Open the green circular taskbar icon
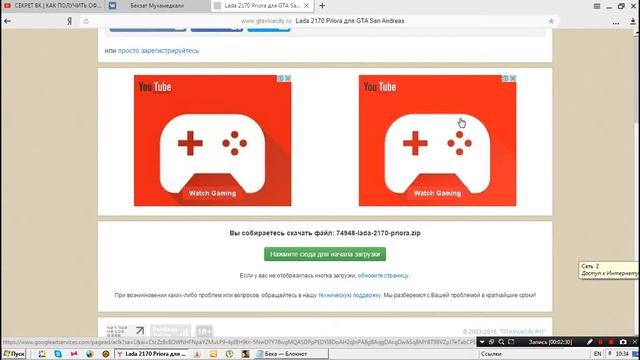The image size is (640, 360). click(230, 354)
